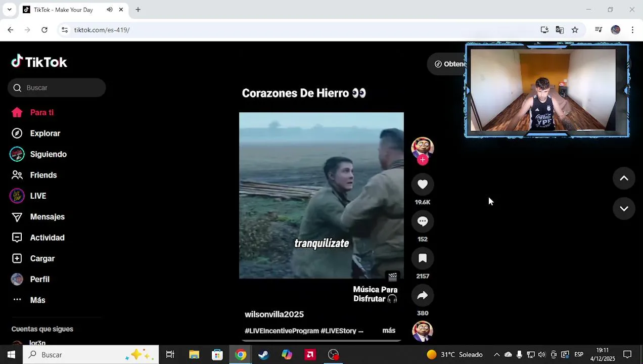Translate this page icon
The width and height of the screenshot is (643, 364).
coord(560,30)
